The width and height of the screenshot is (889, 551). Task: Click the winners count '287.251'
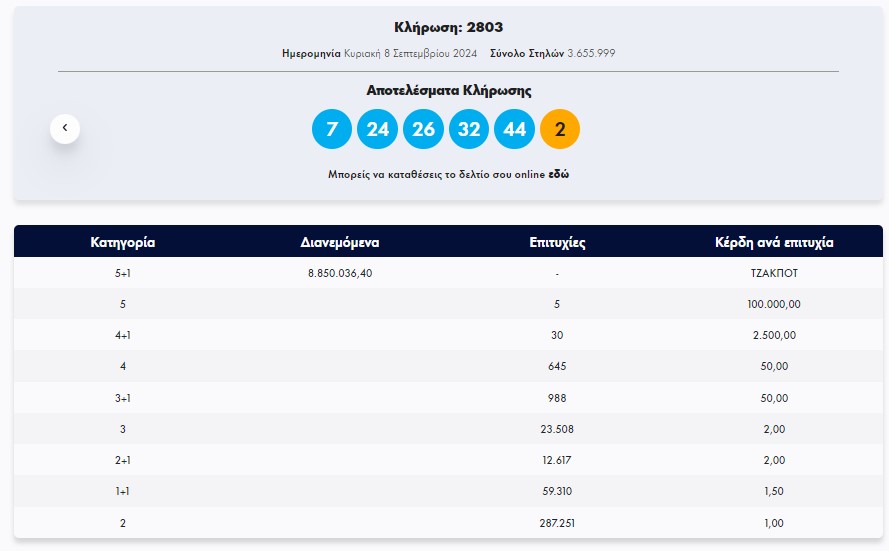[557, 523]
